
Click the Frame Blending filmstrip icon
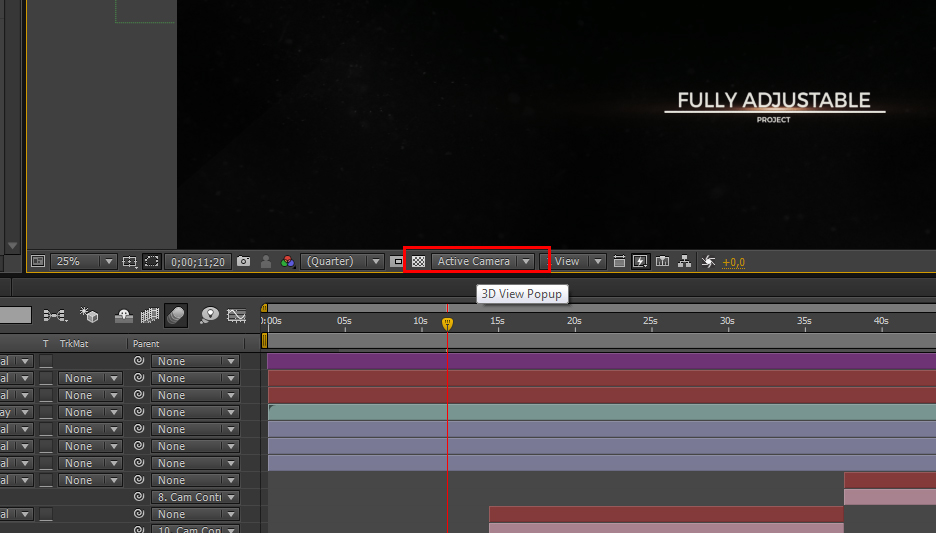click(x=150, y=315)
